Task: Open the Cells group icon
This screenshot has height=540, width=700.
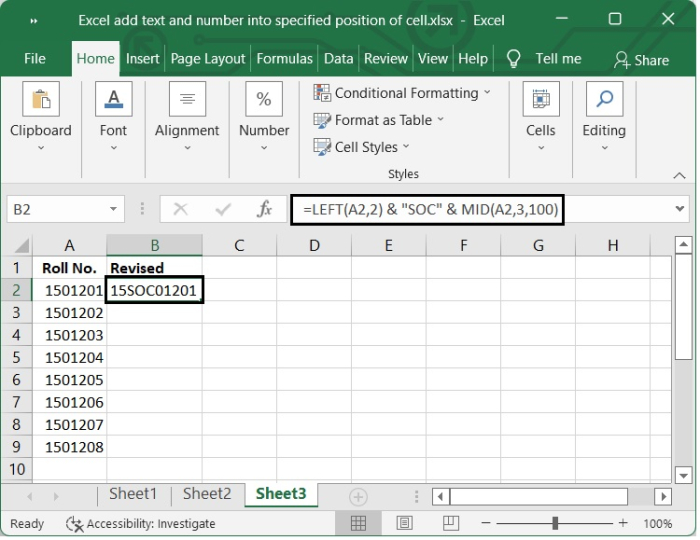Action: coord(540,100)
